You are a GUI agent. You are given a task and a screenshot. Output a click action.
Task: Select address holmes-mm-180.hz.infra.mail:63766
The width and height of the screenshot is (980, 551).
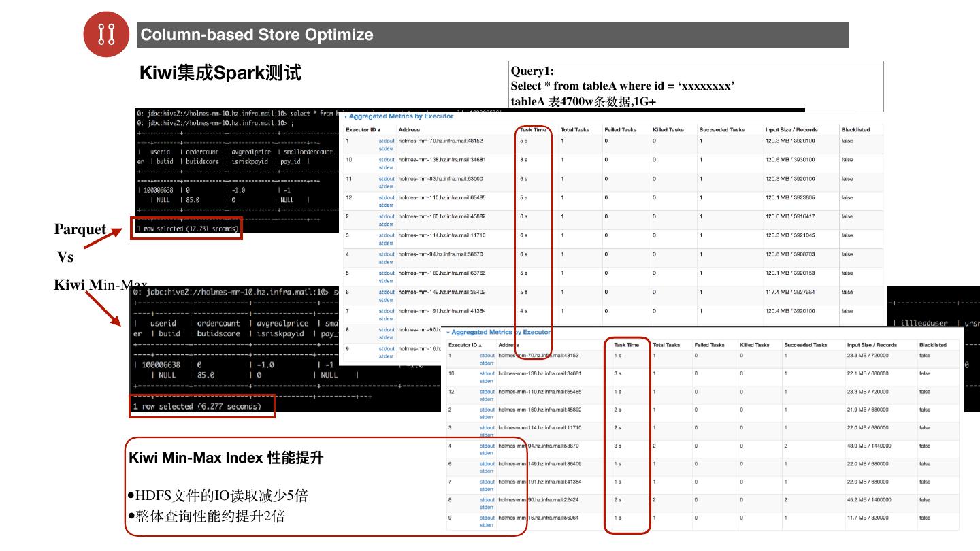[x=442, y=273]
